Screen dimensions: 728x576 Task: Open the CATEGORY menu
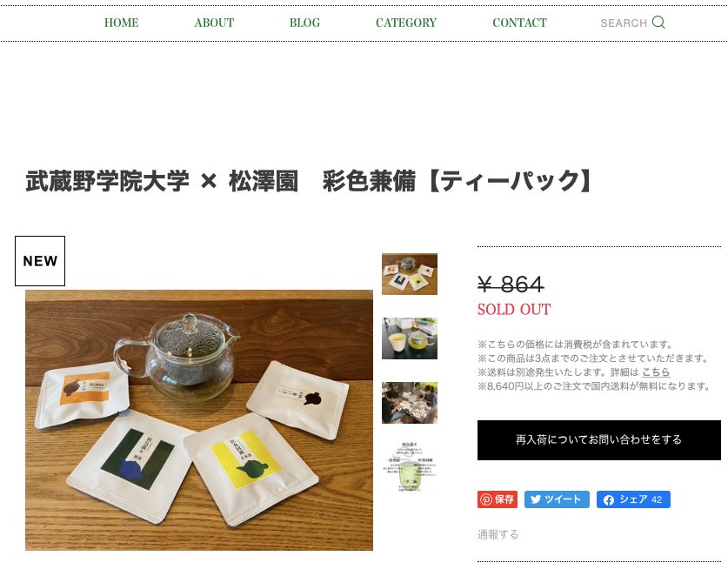406,23
